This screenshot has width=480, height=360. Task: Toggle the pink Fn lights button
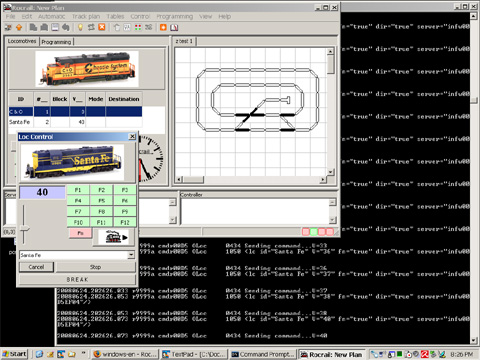[80, 233]
